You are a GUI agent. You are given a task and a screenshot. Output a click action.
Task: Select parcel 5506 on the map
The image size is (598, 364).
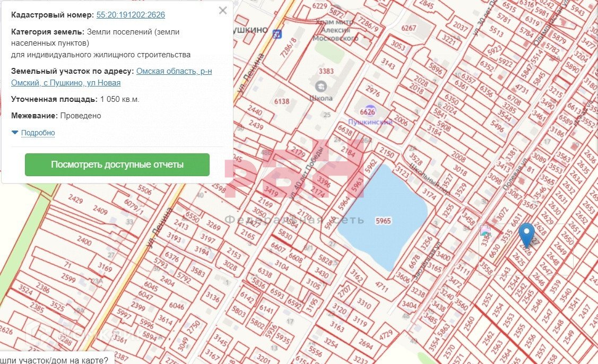pyautogui.click(x=144, y=189)
